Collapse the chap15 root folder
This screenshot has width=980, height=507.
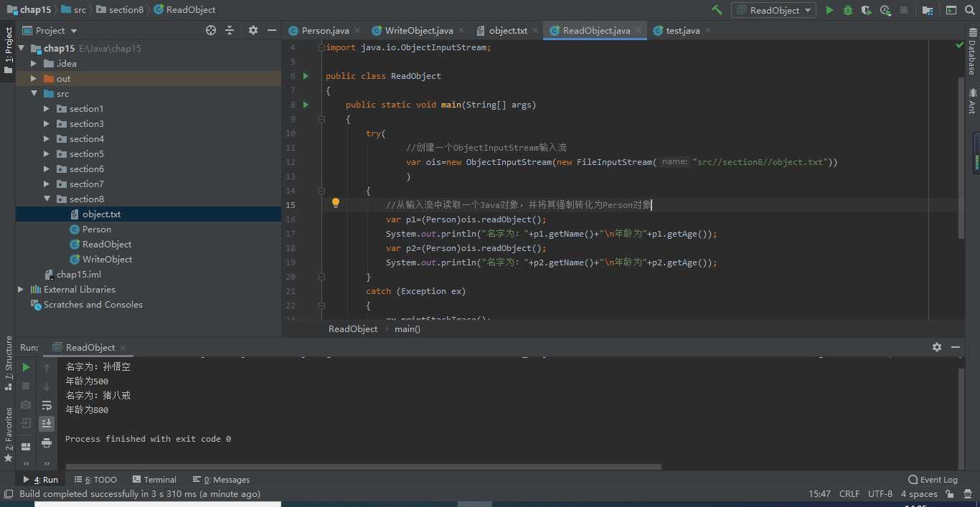pos(21,49)
